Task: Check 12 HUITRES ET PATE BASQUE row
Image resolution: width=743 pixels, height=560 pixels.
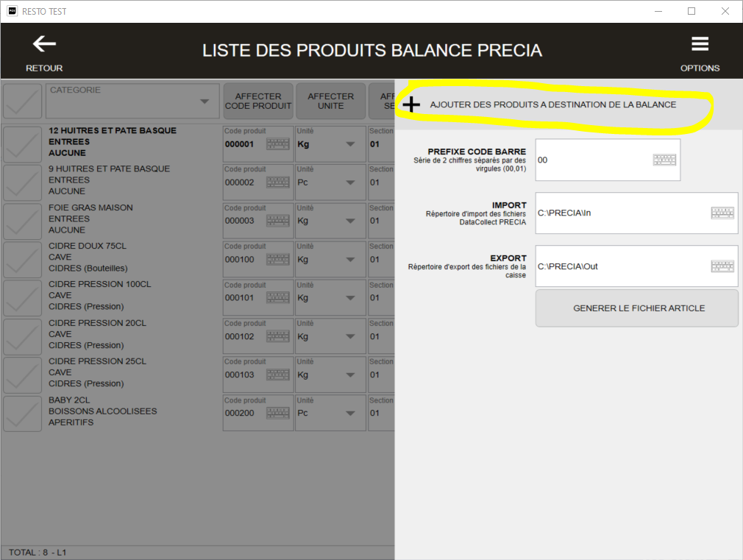Action: pos(22,144)
